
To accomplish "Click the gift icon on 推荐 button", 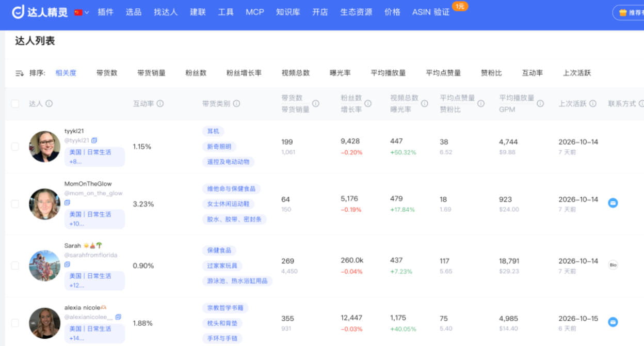I will [623, 12].
